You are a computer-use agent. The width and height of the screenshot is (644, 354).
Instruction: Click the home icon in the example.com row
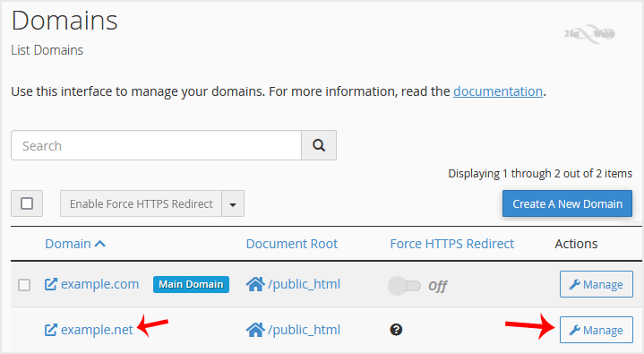255,284
